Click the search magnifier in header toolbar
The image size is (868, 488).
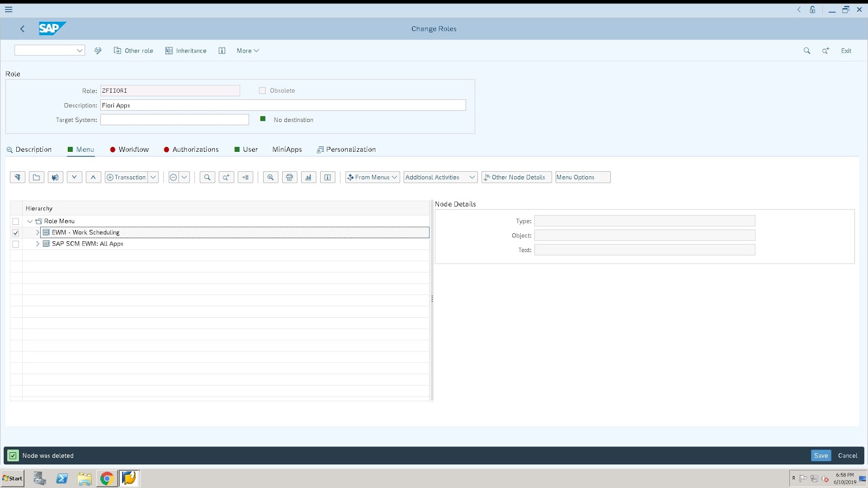(x=807, y=50)
